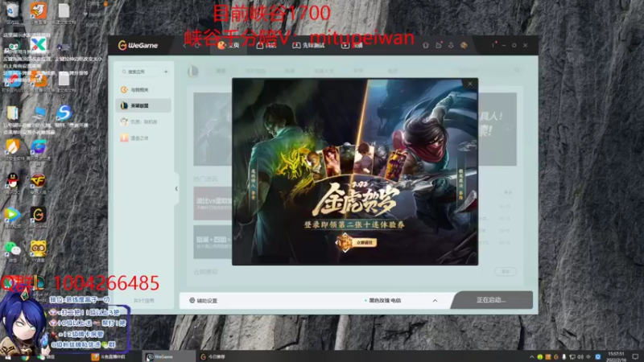Open the orange bird app on desktop
Image resolution: width=644 pixels, height=362 pixels.
tap(38, 11)
